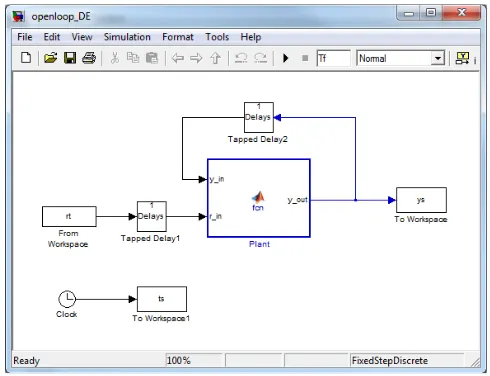Click the Tapped Delay2 name label
Image resolution: width=490 pixels, height=376 pixels.
[258, 139]
